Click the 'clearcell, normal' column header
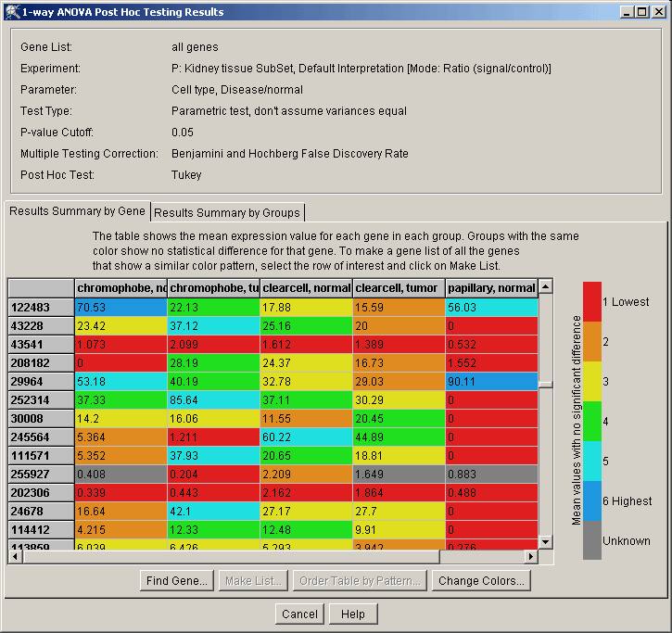This screenshot has height=633, width=672. [x=306, y=287]
